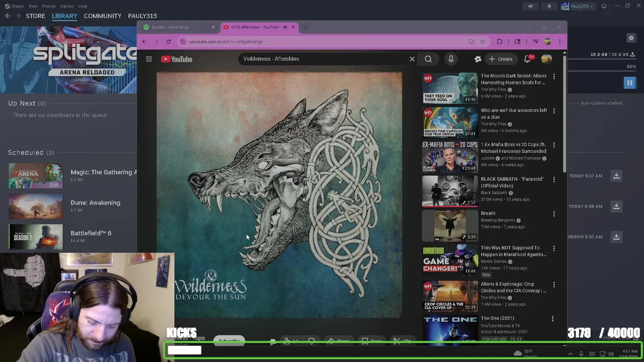Open the Steam Games menu

pyautogui.click(x=67, y=6)
